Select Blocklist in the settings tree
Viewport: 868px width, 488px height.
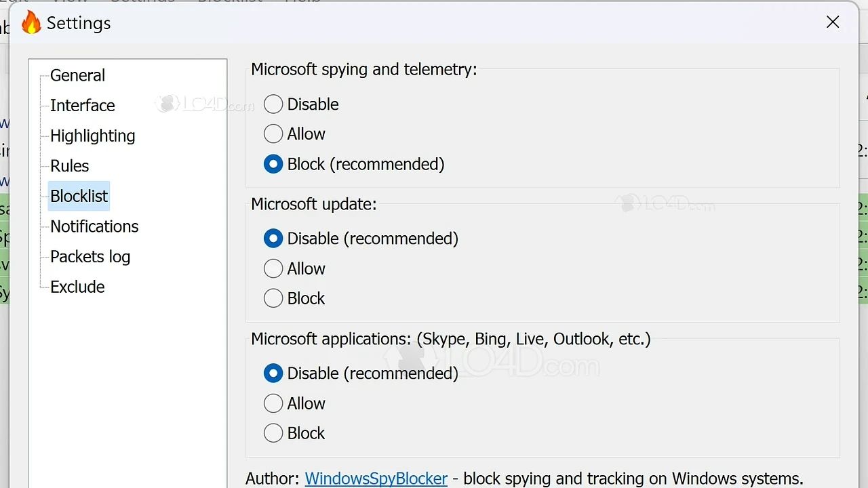(79, 196)
